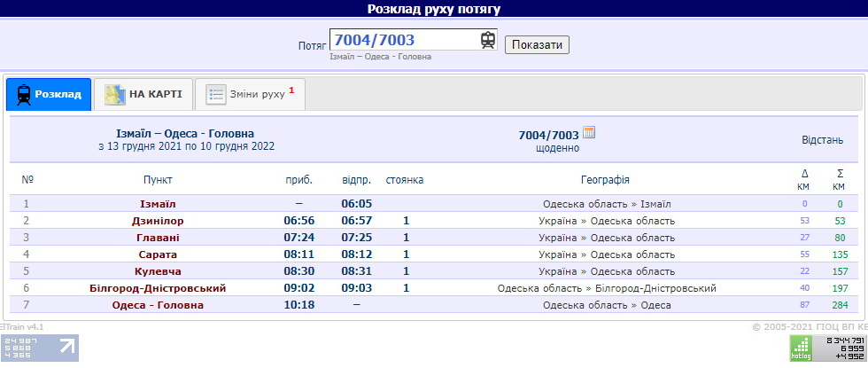Click the arrow statistics counter badge

click(x=39, y=348)
